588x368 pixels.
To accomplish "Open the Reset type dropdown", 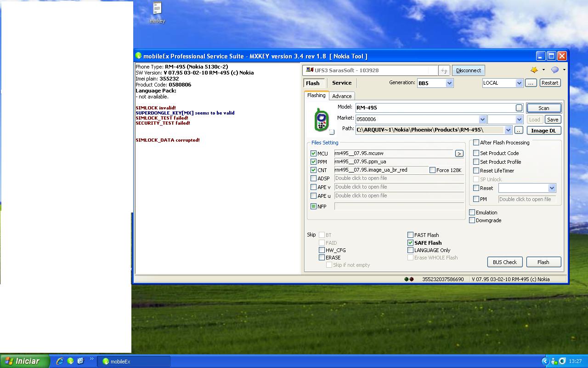I will tap(552, 188).
